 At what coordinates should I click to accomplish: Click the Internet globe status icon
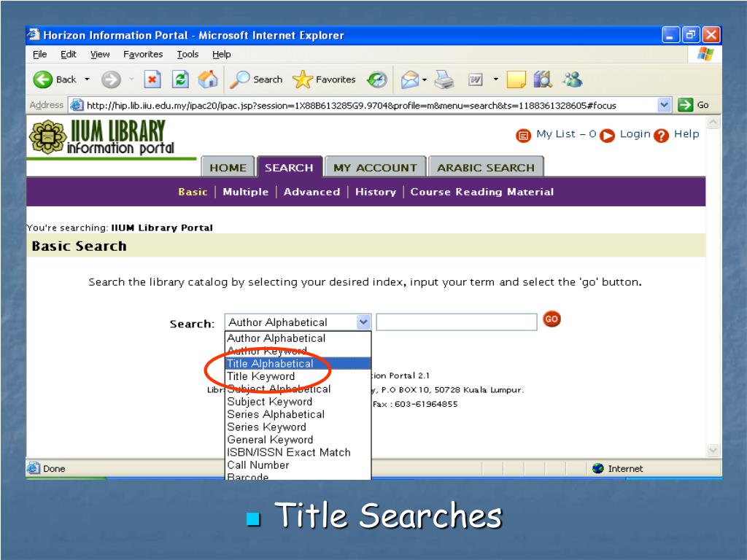click(x=598, y=469)
